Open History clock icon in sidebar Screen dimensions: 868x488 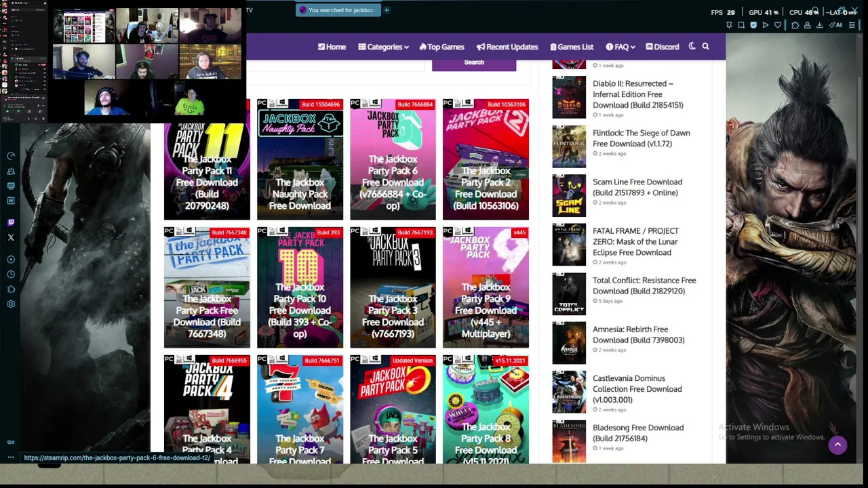[x=11, y=274]
